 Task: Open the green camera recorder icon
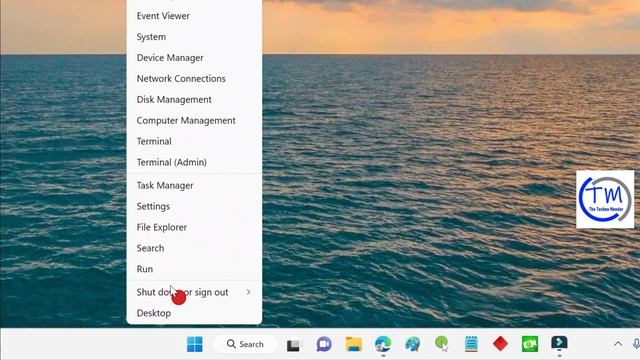pyautogui.click(x=530, y=344)
